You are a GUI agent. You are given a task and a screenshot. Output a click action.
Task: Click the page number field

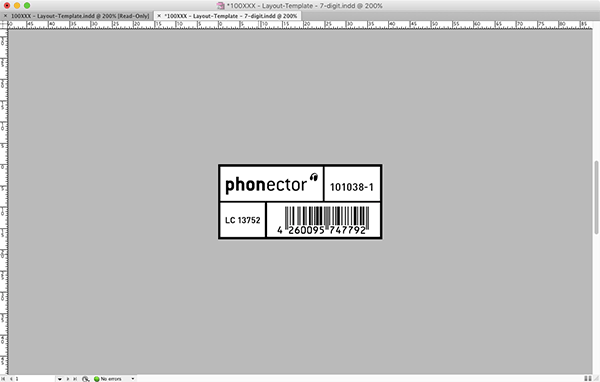(35, 379)
